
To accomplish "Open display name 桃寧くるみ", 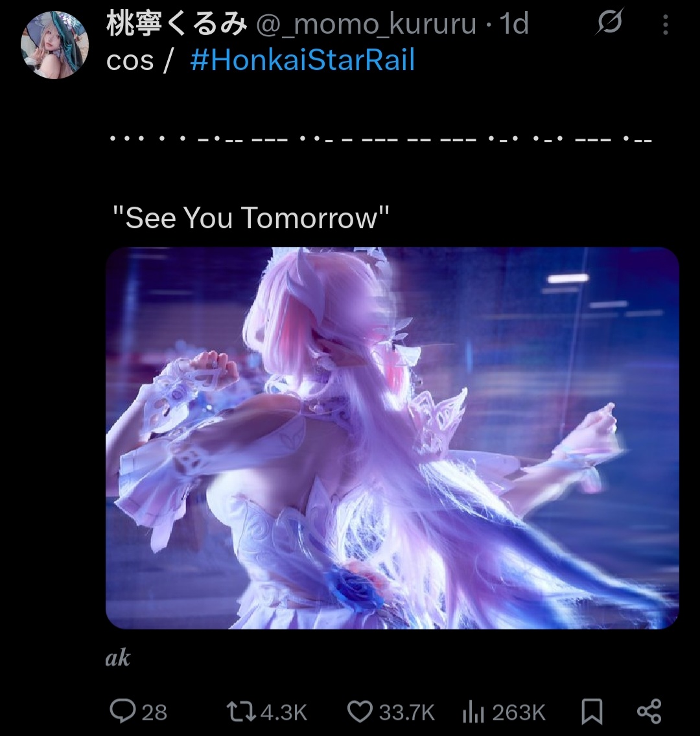I will (176, 23).
